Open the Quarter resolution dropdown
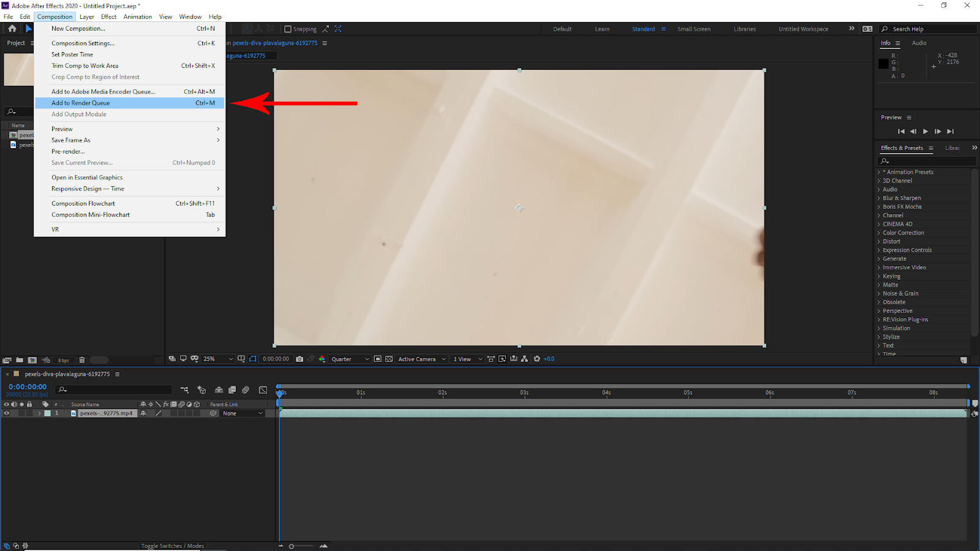The image size is (980, 551). click(350, 359)
